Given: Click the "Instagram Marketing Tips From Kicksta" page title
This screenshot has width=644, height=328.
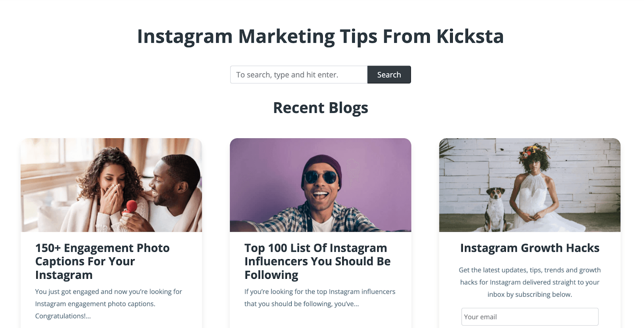Looking at the screenshot, I should pyautogui.click(x=320, y=36).
